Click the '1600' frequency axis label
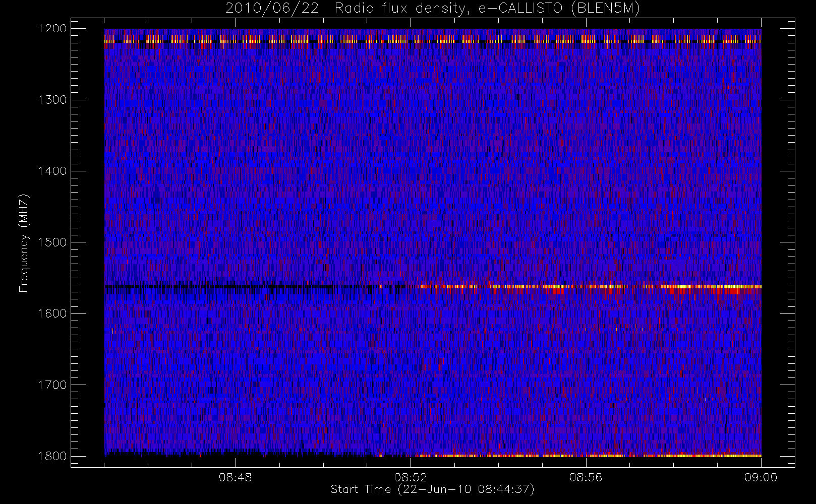Viewport: 816px width, 504px height. coord(52,313)
